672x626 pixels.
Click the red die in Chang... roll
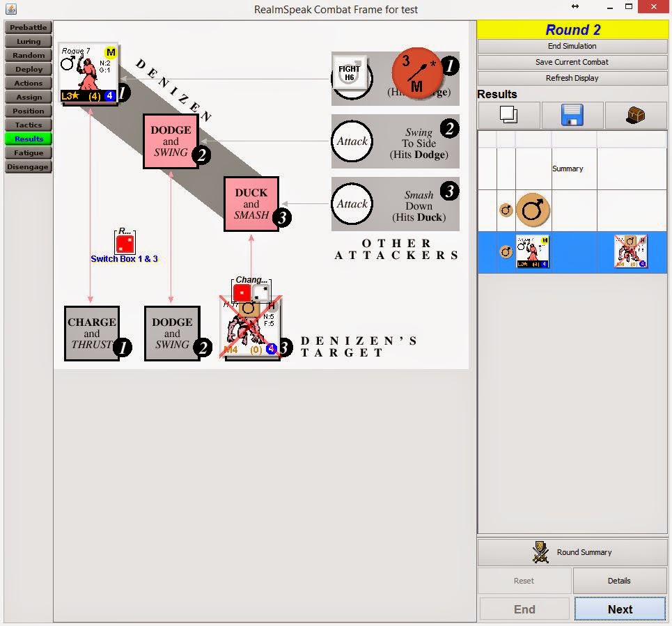coord(242,294)
